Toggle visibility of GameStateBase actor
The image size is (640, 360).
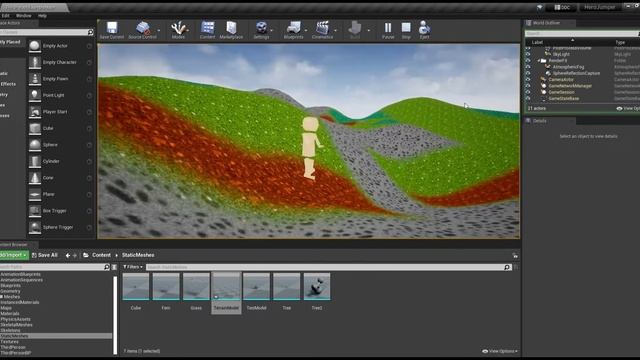click(528, 99)
